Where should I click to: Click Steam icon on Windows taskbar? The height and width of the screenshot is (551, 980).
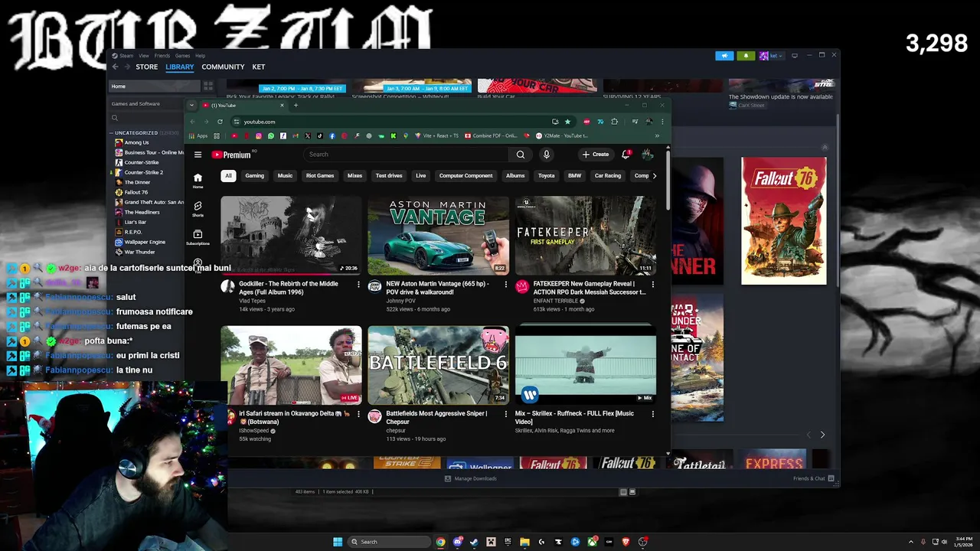pos(474,542)
